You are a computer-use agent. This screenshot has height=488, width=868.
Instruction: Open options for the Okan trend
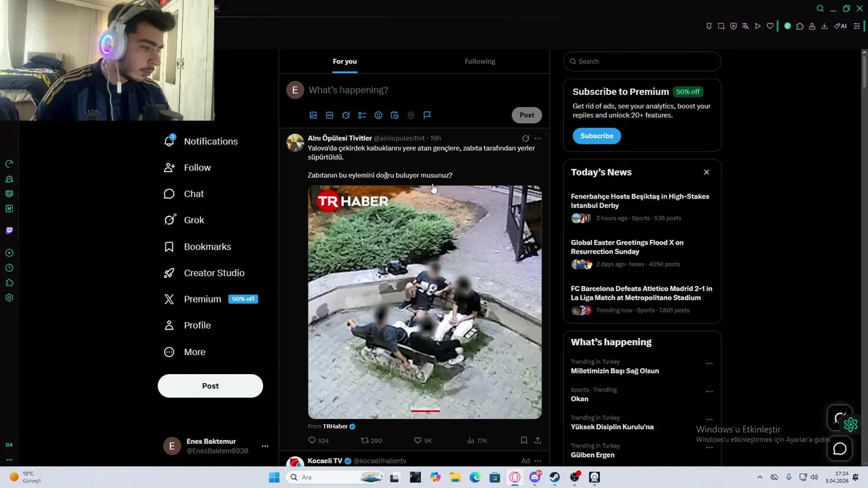709,392
